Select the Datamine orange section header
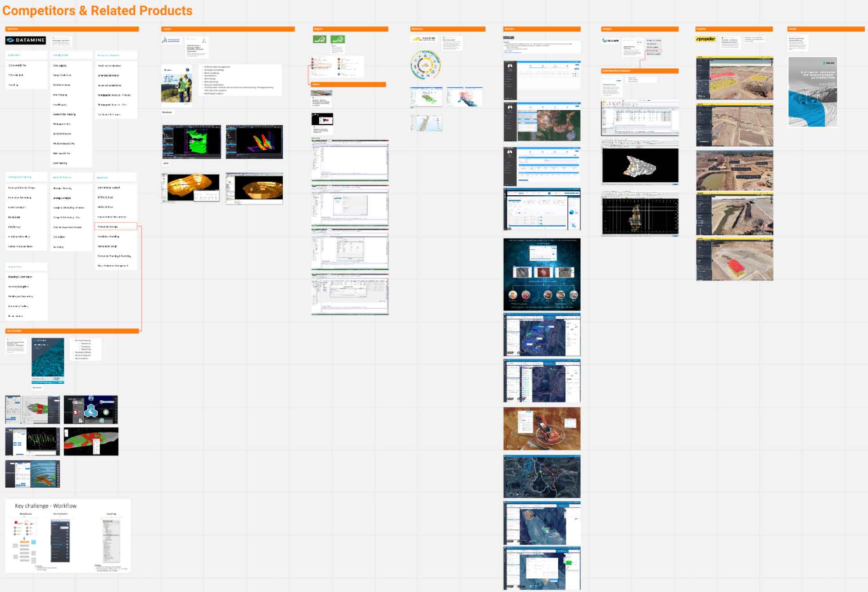The width and height of the screenshot is (868, 592). click(x=72, y=29)
